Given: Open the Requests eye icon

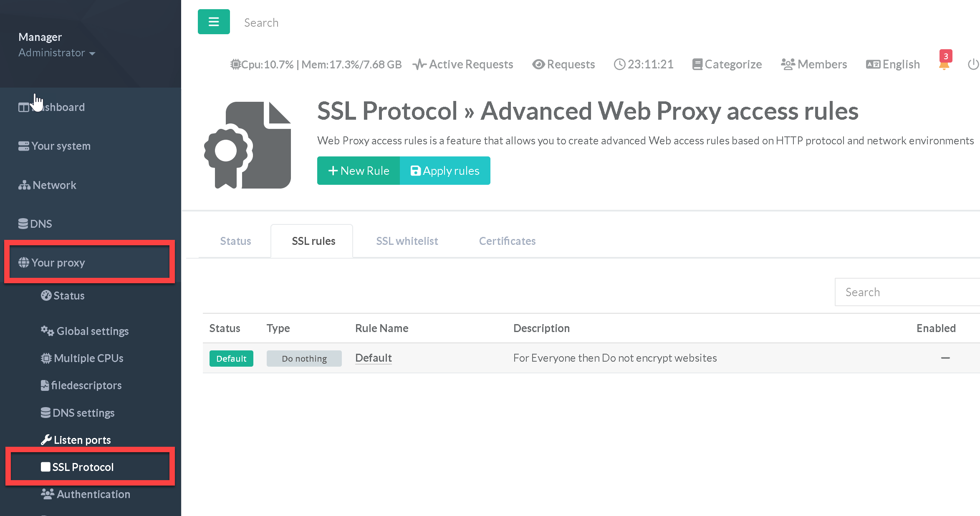Looking at the screenshot, I should (563, 64).
